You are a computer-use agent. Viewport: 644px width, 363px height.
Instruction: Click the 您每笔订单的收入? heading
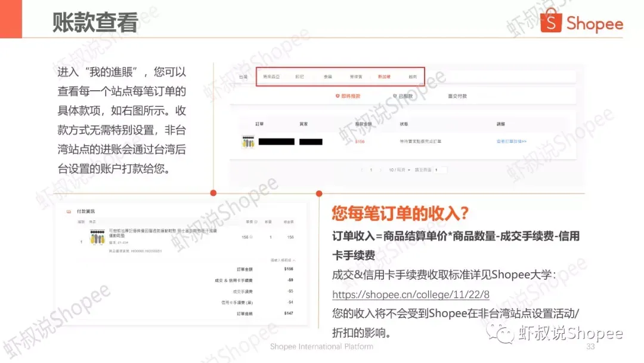[400, 213]
